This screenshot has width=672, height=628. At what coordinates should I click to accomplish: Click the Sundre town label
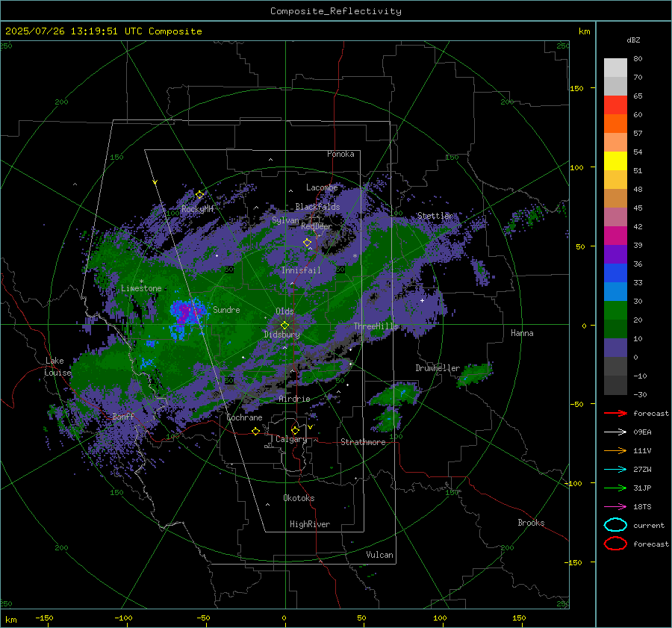coord(226,309)
